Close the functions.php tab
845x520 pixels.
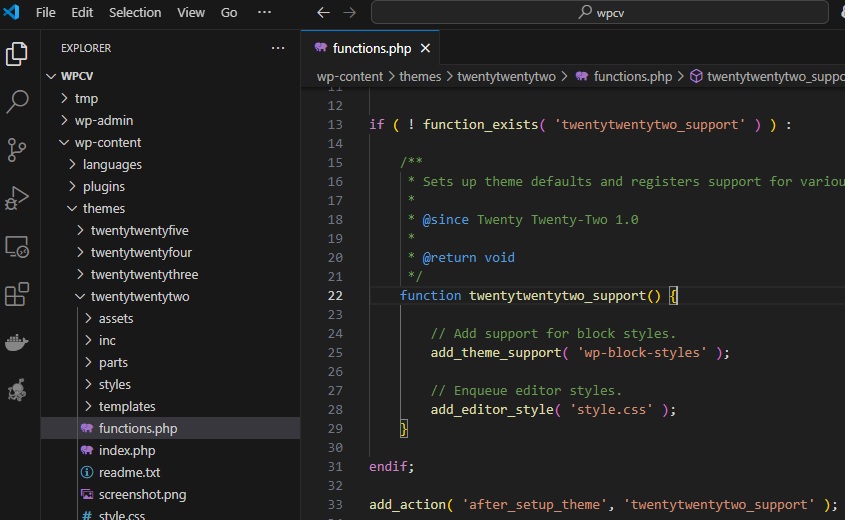point(425,48)
